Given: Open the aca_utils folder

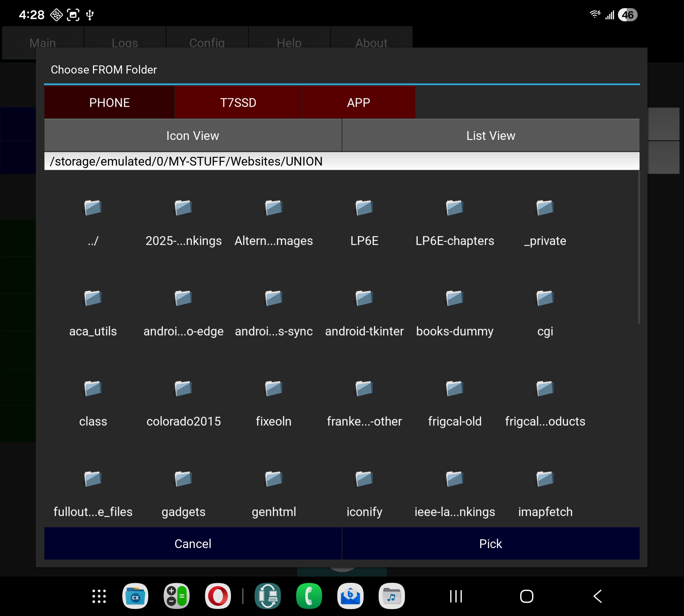Looking at the screenshot, I should point(93,298).
